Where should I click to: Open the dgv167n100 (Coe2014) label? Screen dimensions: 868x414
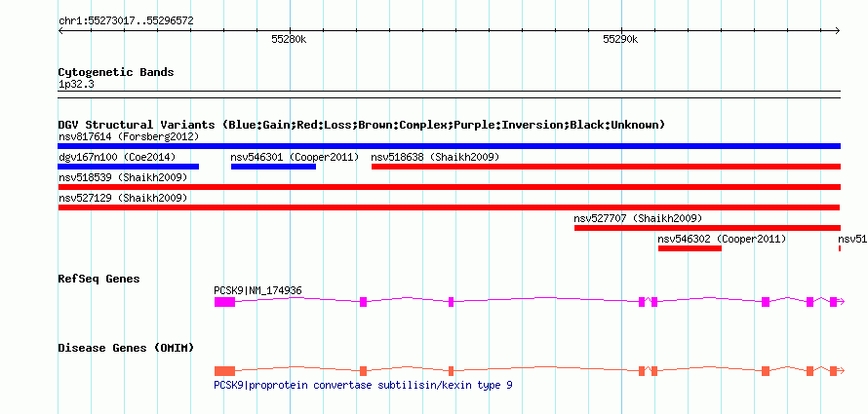[x=117, y=157]
